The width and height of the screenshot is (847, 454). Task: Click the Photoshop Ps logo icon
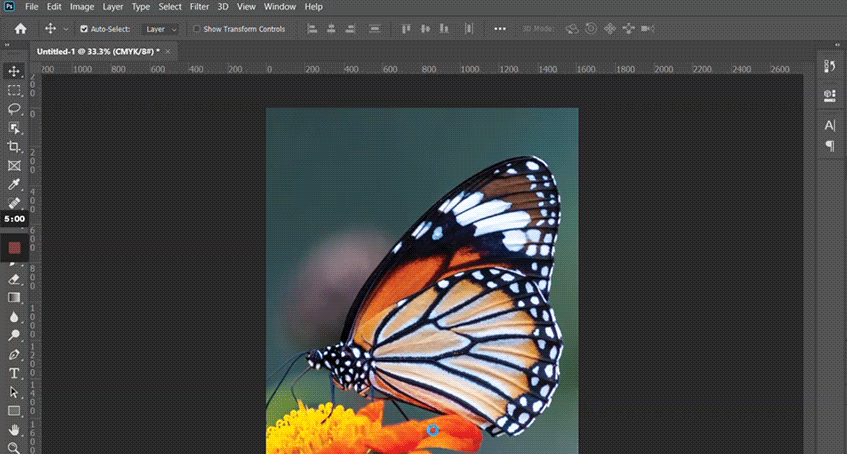point(9,6)
